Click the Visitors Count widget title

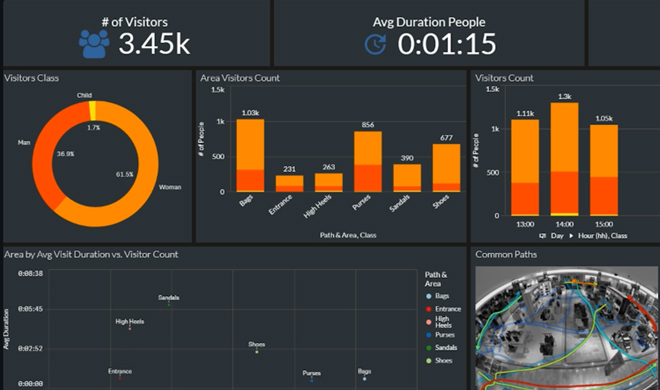504,78
